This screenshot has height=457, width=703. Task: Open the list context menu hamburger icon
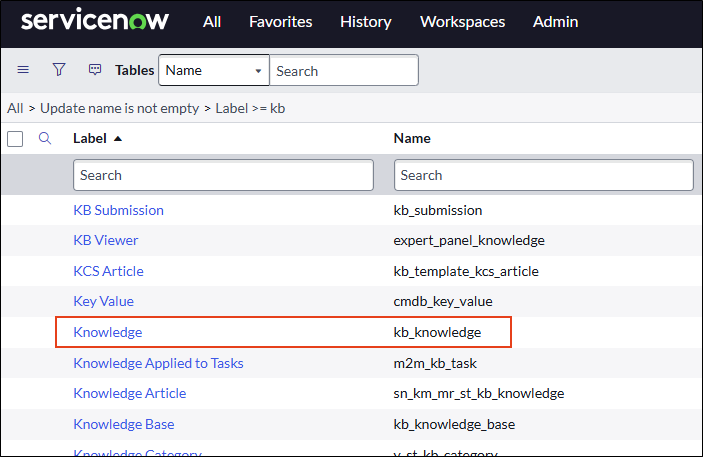point(23,70)
